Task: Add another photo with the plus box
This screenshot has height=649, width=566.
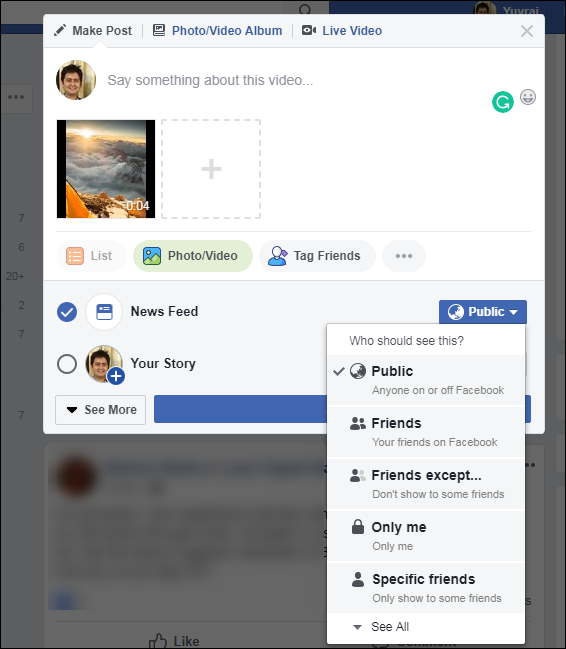Action: [211, 169]
